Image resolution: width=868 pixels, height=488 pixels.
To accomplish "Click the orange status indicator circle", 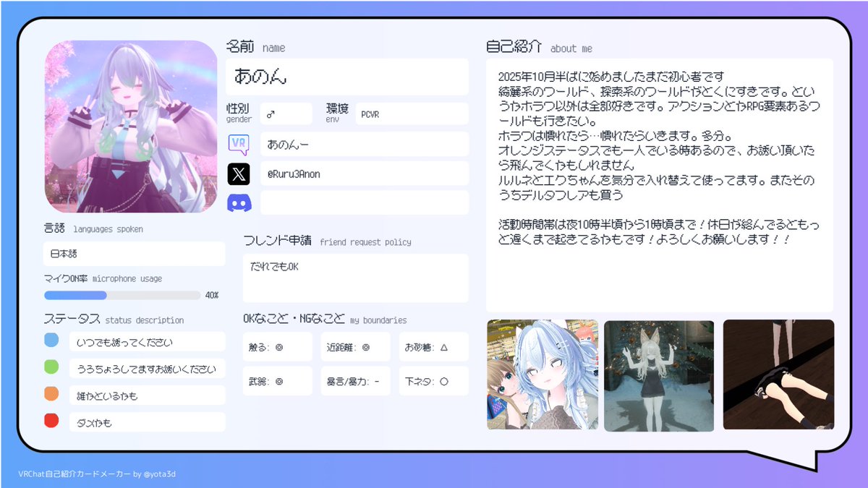I will pyautogui.click(x=50, y=395).
